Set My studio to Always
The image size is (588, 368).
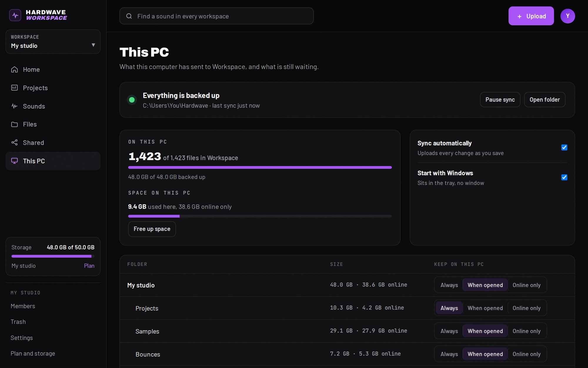449,285
